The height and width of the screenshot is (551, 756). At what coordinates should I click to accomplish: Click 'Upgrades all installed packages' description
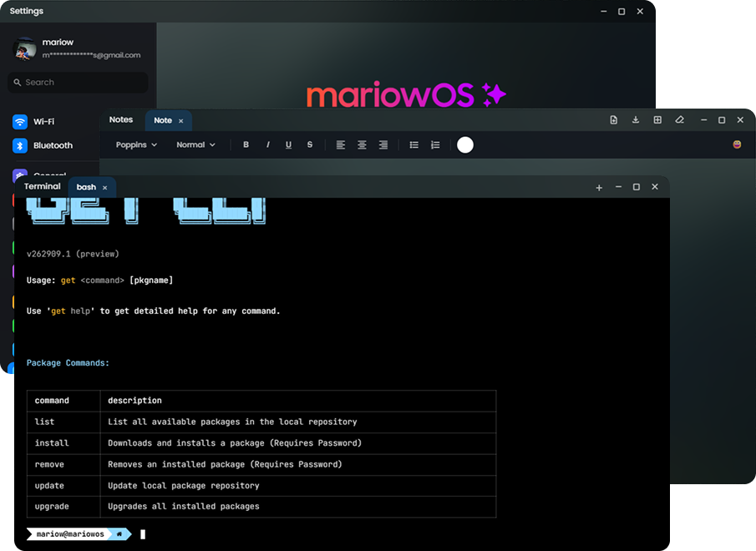click(x=184, y=507)
